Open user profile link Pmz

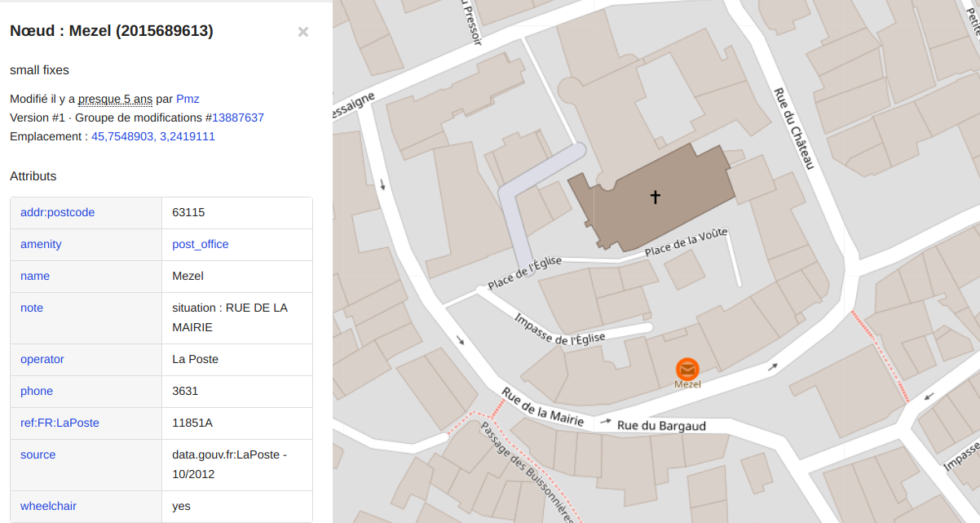(x=188, y=99)
